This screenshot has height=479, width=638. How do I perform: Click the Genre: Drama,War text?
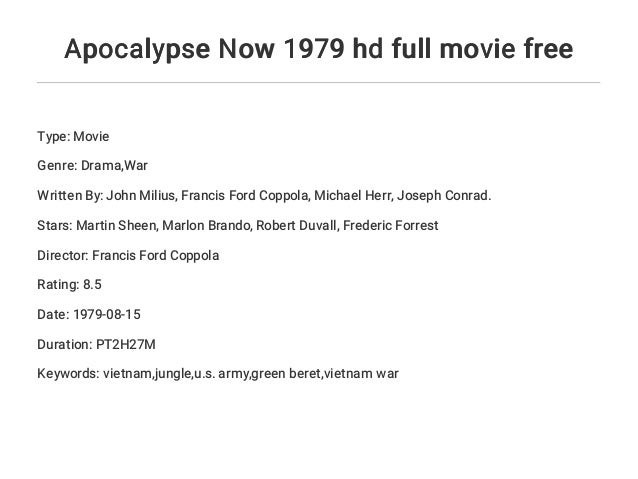[x=92, y=166]
